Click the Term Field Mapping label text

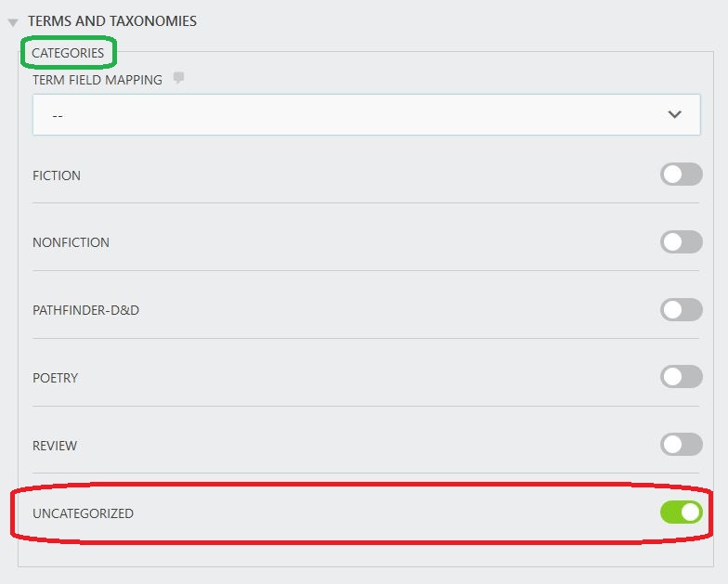(97, 80)
